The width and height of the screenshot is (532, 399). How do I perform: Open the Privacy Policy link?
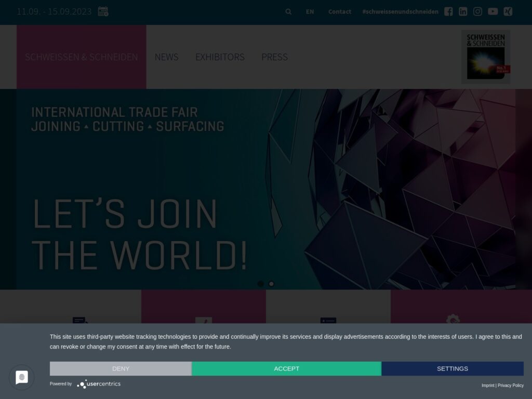point(511,385)
